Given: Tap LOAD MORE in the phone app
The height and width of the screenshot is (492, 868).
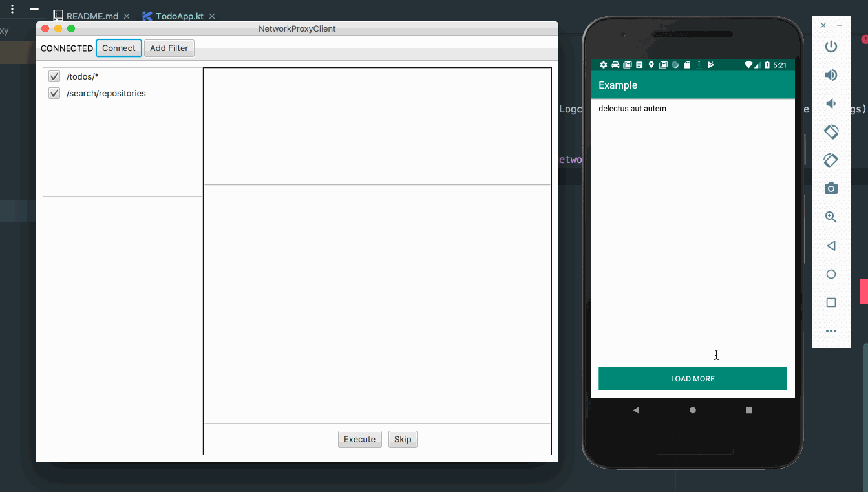Looking at the screenshot, I should (692, 378).
